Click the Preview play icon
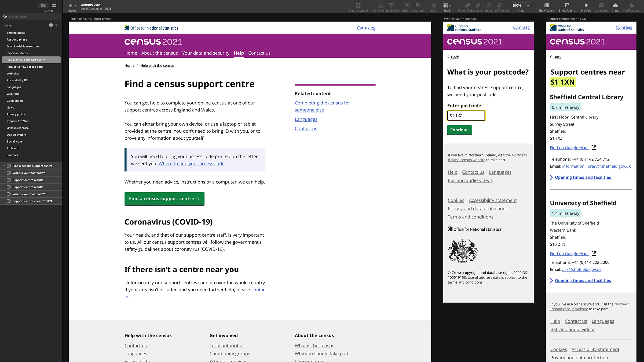644x362 pixels. point(586,5)
